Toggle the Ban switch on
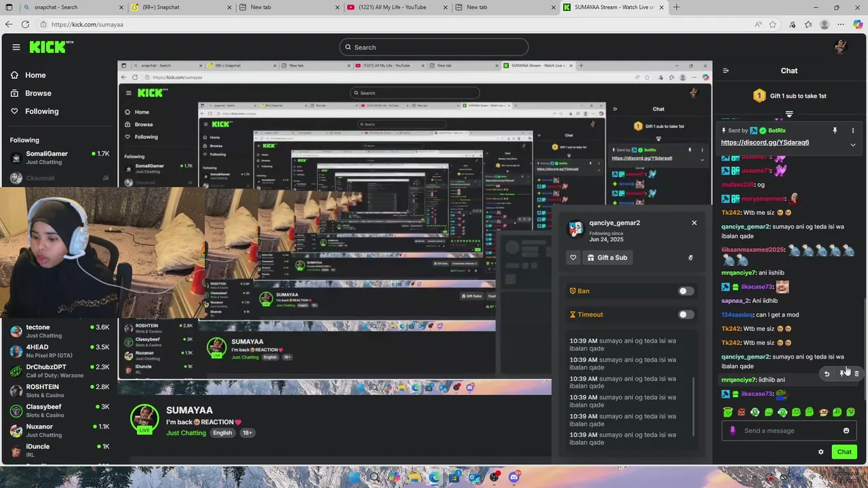 (686, 291)
